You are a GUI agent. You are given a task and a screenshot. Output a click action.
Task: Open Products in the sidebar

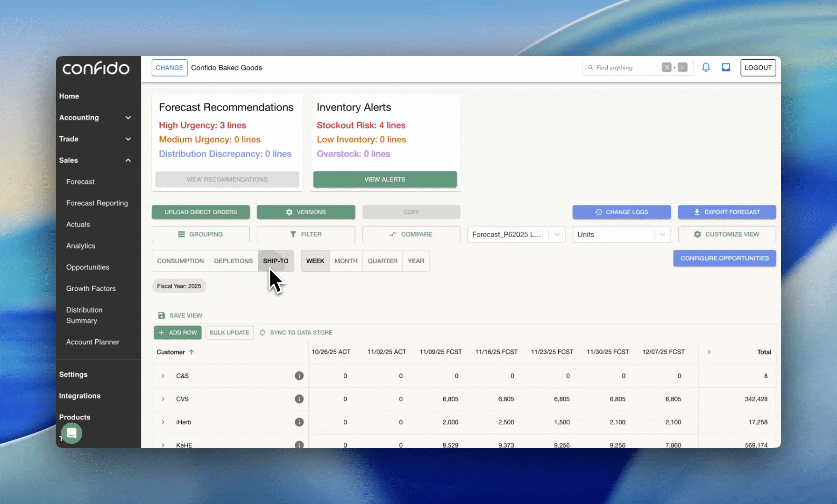click(x=75, y=417)
